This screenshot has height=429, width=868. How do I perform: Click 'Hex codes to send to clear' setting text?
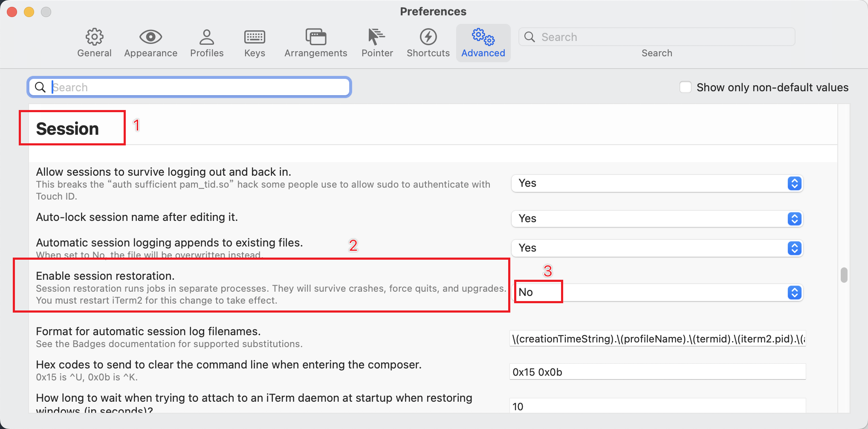point(229,365)
